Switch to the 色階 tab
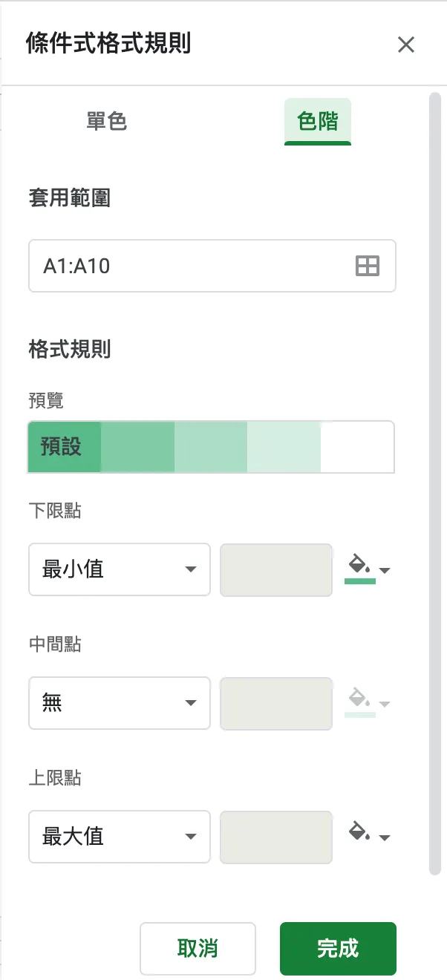This screenshot has height=980, width=447. coord(318,121)
